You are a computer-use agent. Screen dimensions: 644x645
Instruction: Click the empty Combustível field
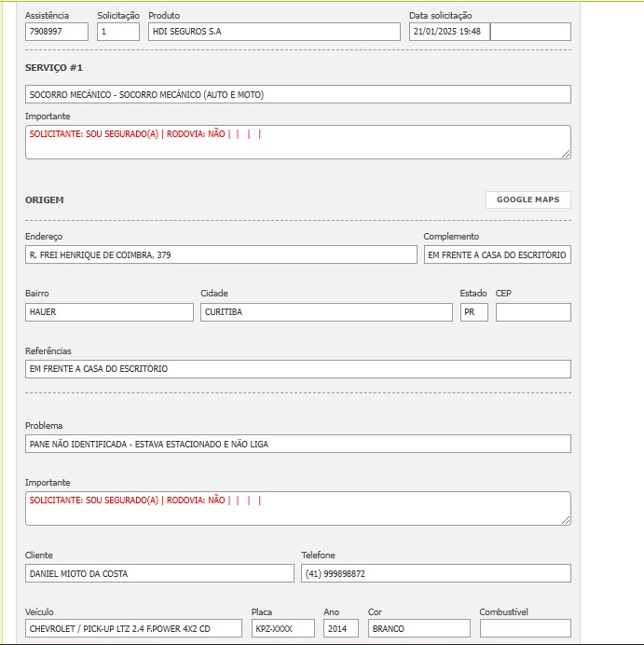point(525,628)
